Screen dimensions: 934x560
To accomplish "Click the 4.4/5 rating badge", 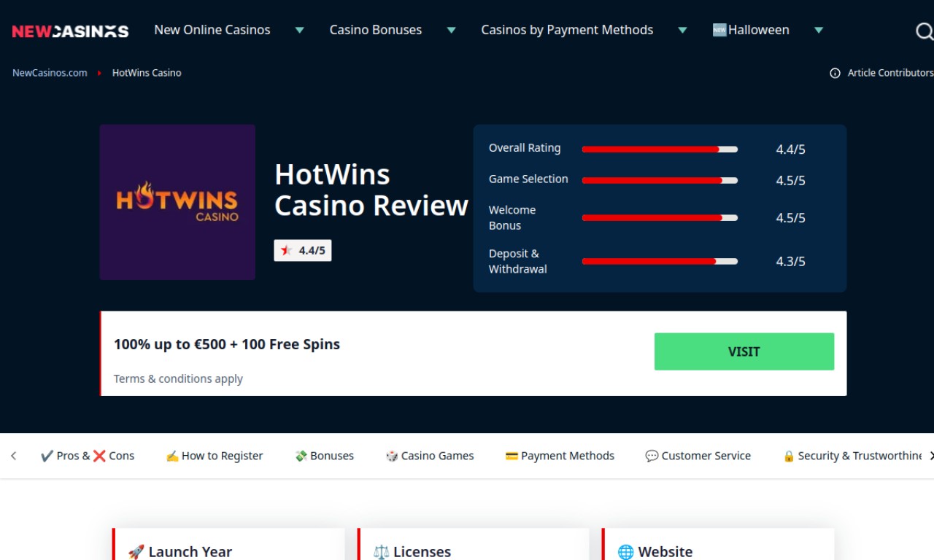I will (303, 251).
